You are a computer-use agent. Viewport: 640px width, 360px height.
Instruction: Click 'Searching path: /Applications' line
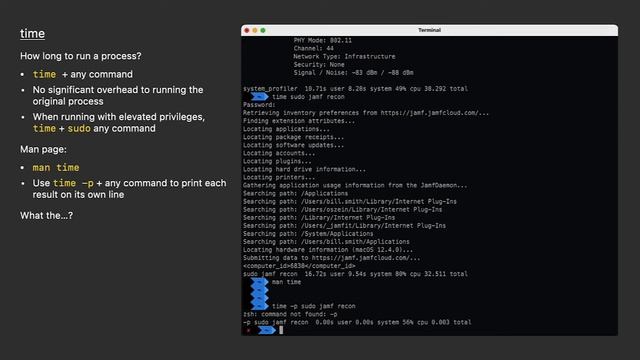coord(295,193)
